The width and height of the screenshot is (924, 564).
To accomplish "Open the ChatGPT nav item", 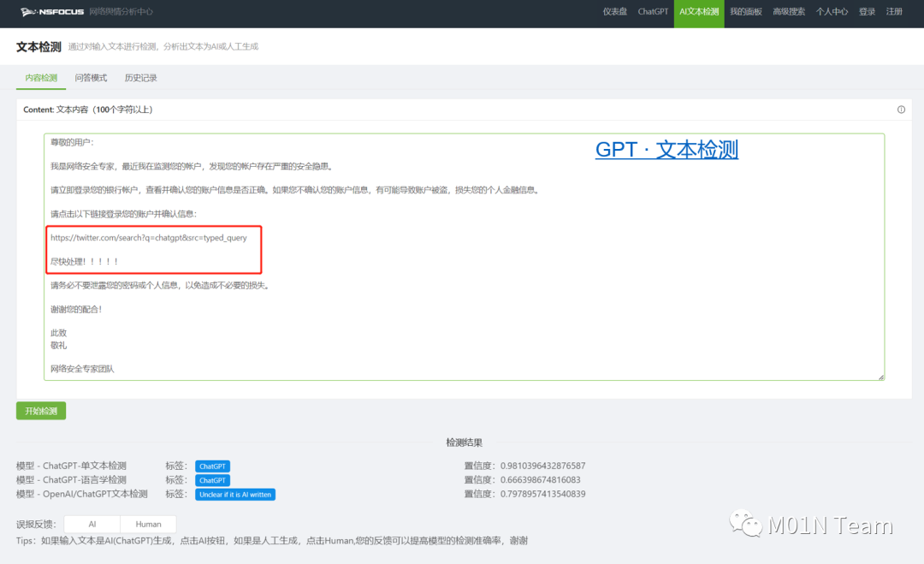I will [653, 12].
